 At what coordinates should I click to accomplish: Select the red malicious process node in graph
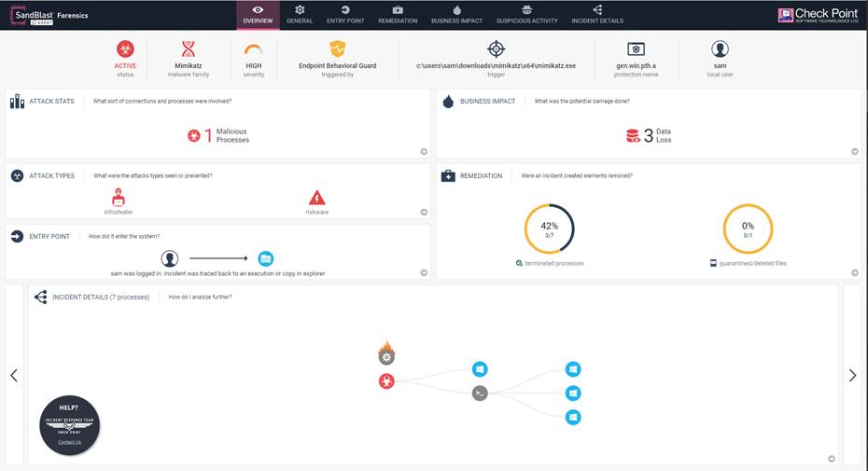pyautogui.click(x=386, y=381)
